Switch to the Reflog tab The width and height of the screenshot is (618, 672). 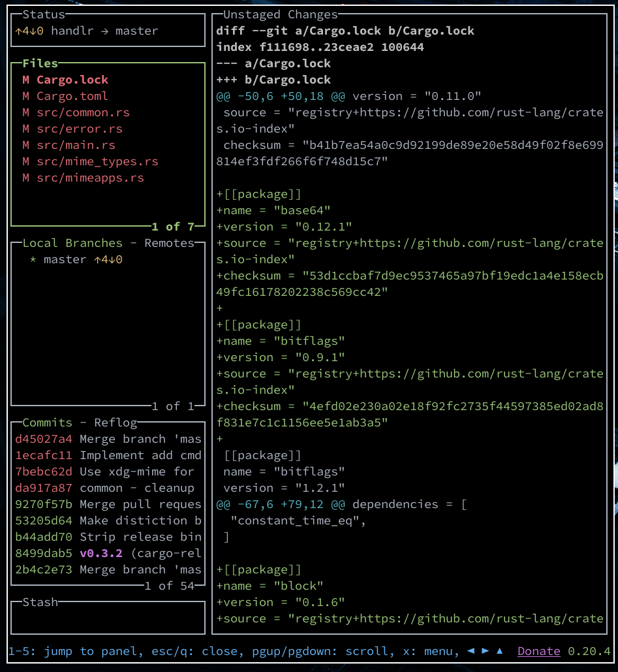116,423
